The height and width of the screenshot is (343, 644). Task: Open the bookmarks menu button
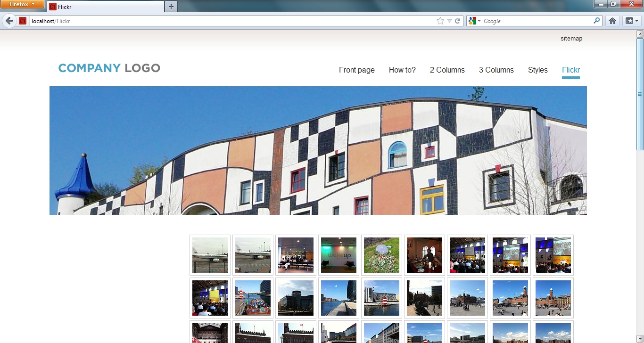tap(631, 21)
